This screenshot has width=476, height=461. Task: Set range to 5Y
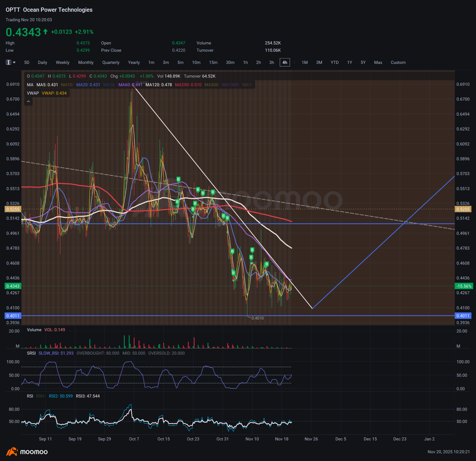click(x=363, y=62)
